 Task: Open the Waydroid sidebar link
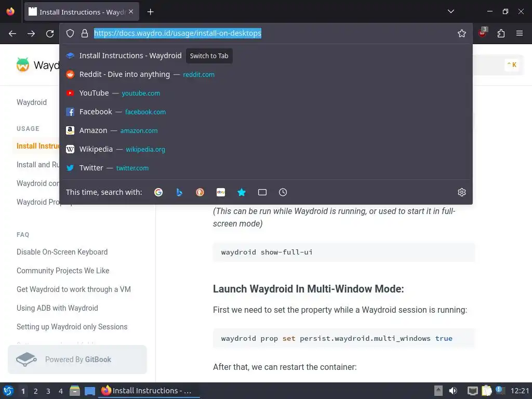(32, 102)
